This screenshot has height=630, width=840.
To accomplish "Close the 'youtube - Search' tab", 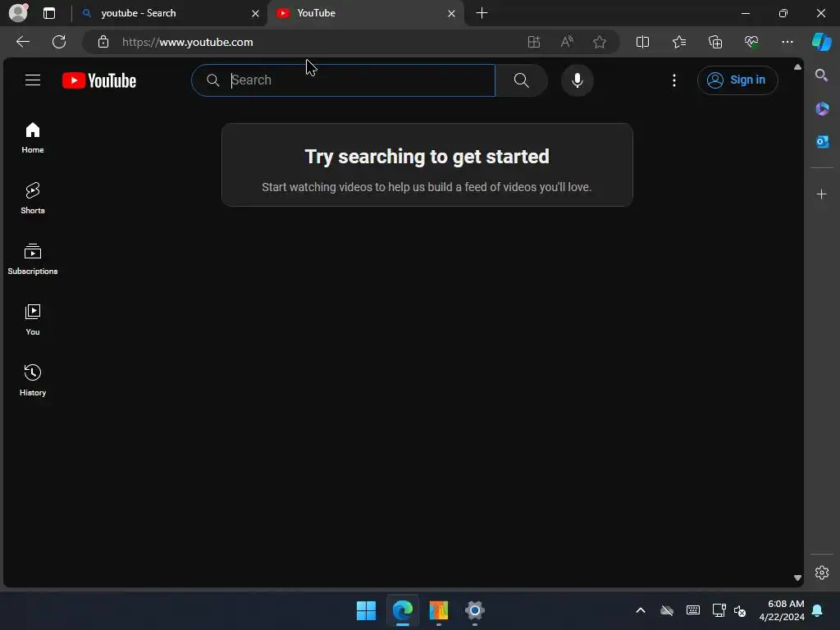I will [x=256, y=13].
